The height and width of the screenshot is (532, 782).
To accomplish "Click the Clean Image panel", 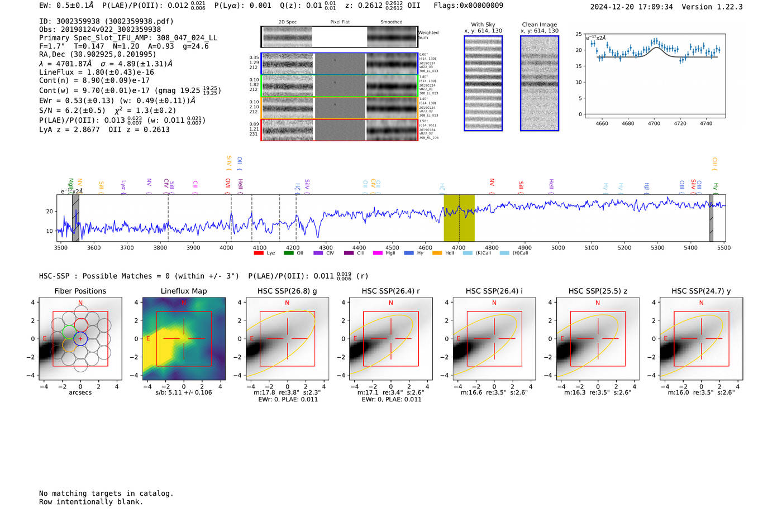I will [x=540, y=83].
